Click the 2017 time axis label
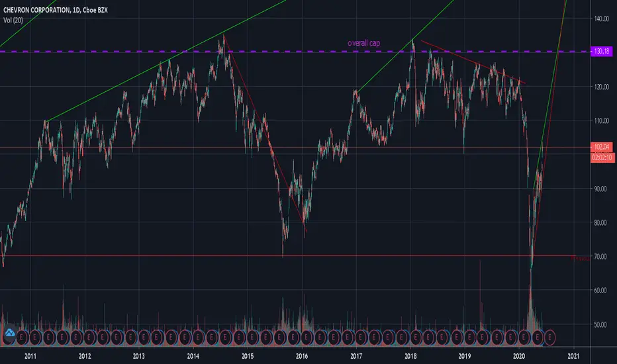The width and height of the screenshot is (617, 364). (356, 356)
